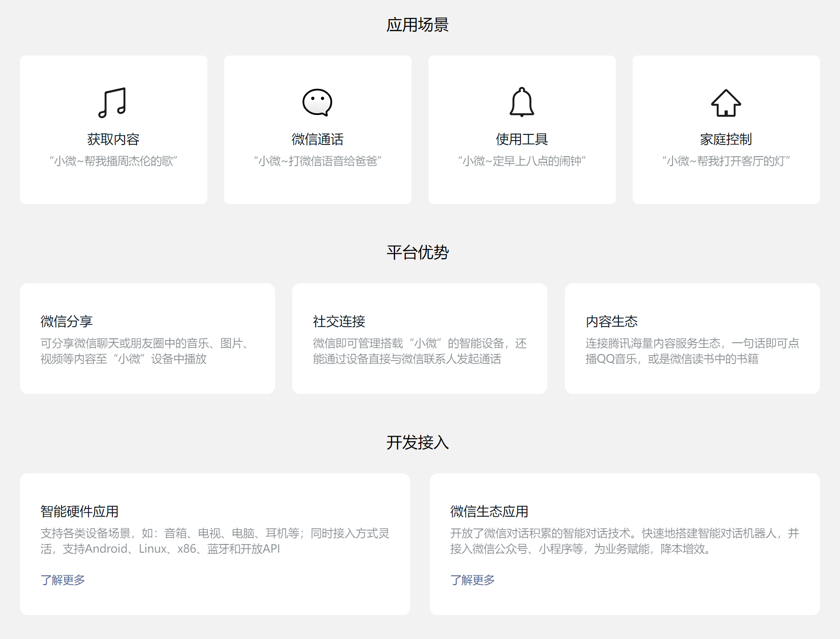Click the 了解更多 link under 智能硬件应用
Screen dimensions: 840x639
point(63,579)
